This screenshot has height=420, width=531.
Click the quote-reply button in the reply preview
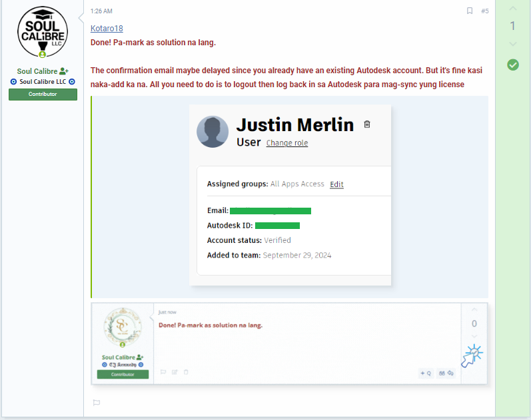pos(446,373)
